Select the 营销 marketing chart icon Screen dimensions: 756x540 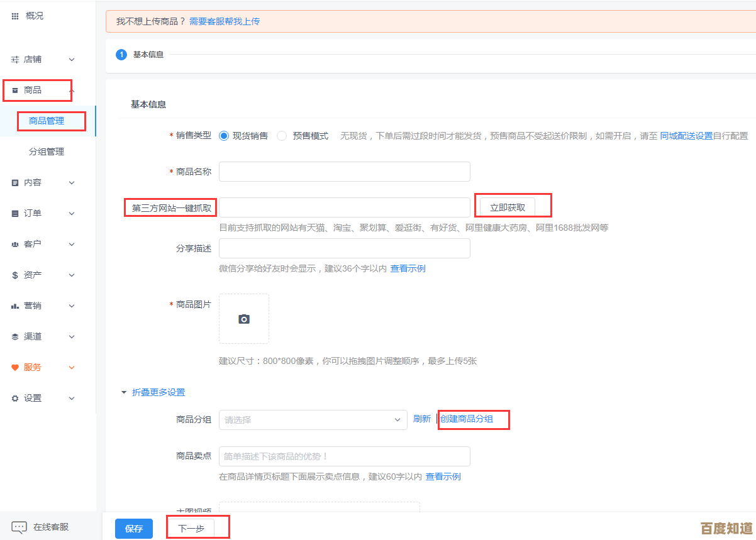pos(15,306)
